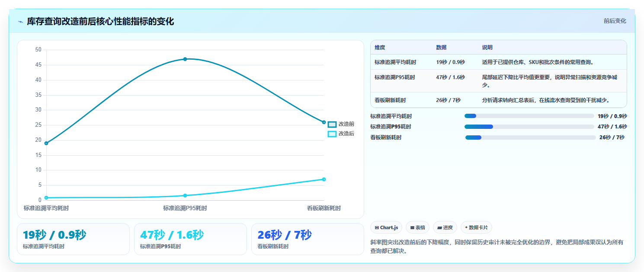Click the 进度 tag
Image resolution: width=644 pixels, height=272 pixels.
[x=445, y=227]
